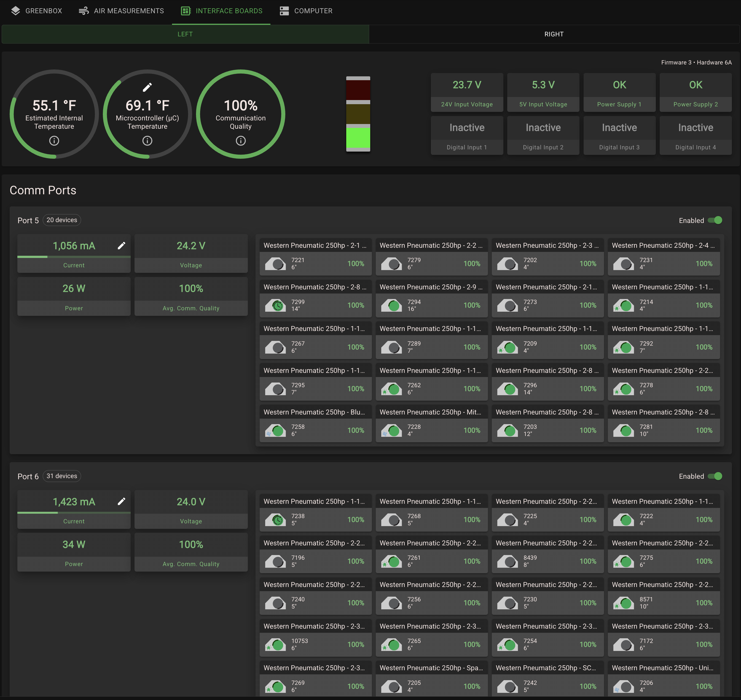
Task: Click the Interface Boards chip icon
Action: [x=186, y=11]
